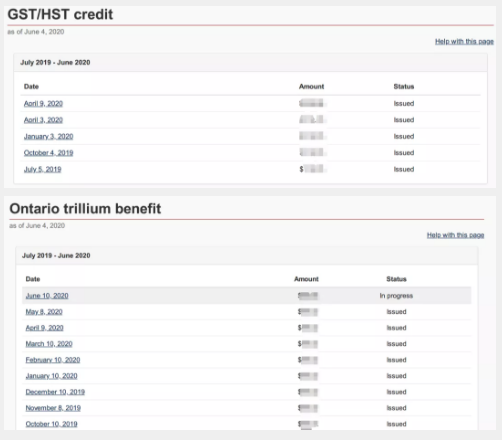This screenshot has width=502, height=440.
Task: Click the blurred amount in the May 8, 2020 row
Action: pos(308,312)
